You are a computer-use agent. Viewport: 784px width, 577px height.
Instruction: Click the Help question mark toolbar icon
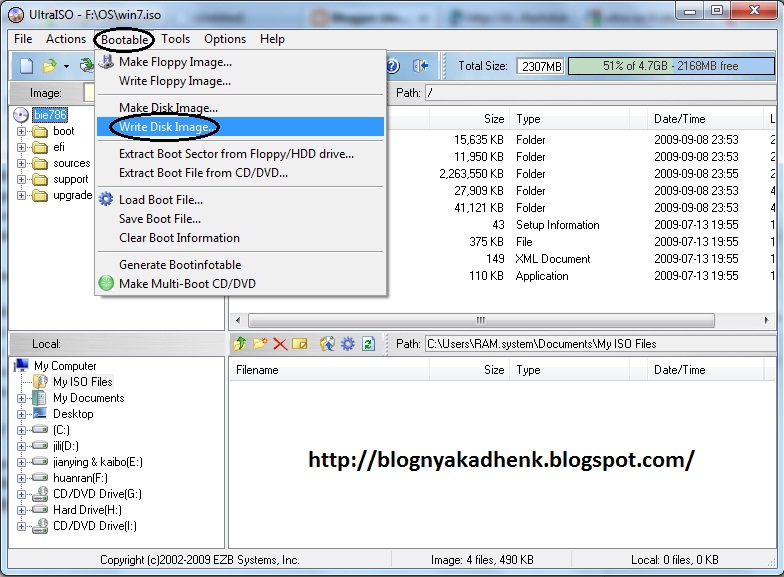(x=393, y=66)
